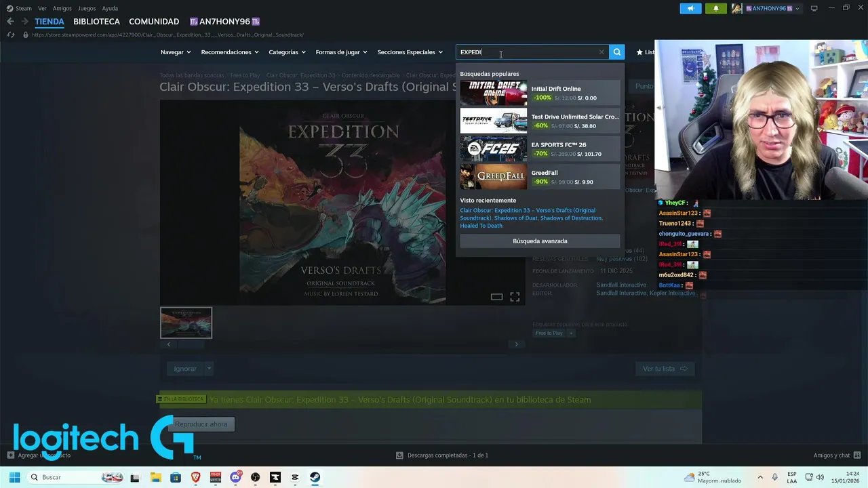Click the Ignorar button
The image size is (868, 488).
pyautogui.click(x=185, y=369)
